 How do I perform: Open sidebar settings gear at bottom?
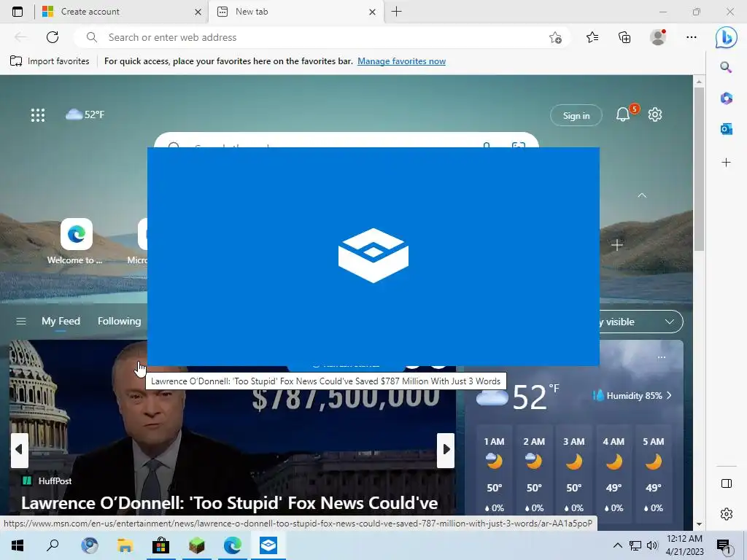(726, 514)
